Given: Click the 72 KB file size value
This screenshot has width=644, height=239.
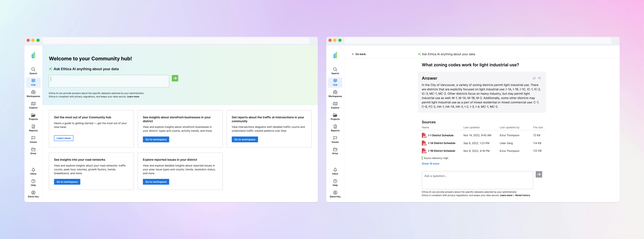Looking at the screenshot, I should click(536, 135).
